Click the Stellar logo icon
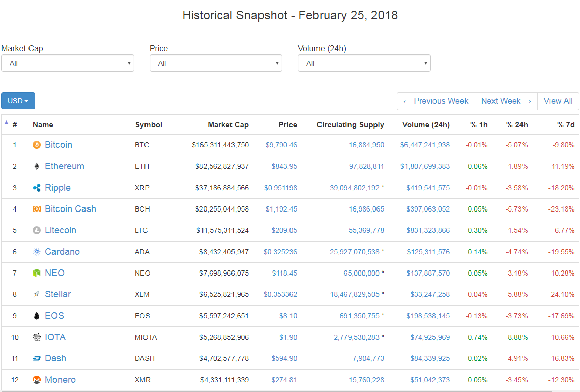The image size is (580, 392). pyautogui.click(x=36, y=294)
